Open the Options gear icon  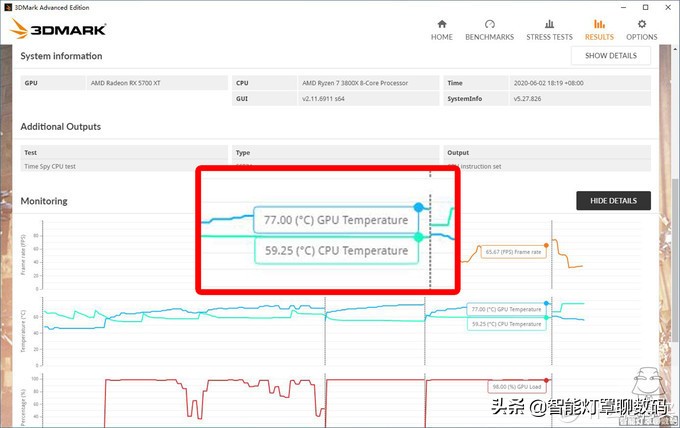click(x=642, y=23)
